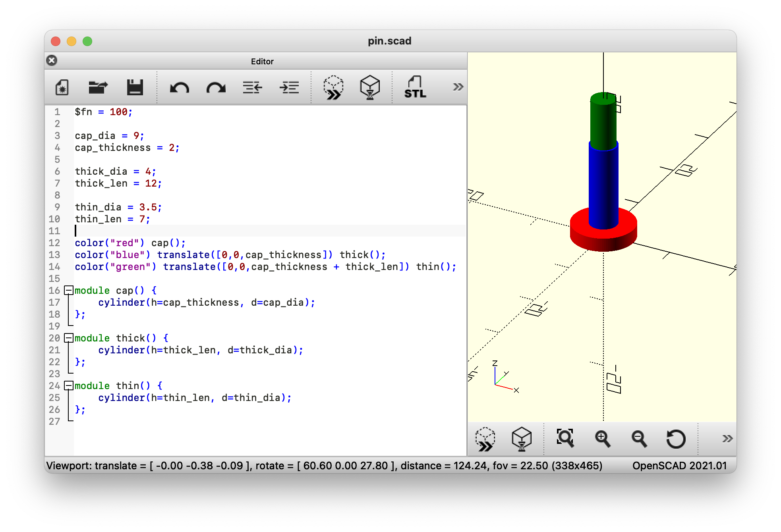
Task: Close the Editor panel
Action: pos(51,60)
